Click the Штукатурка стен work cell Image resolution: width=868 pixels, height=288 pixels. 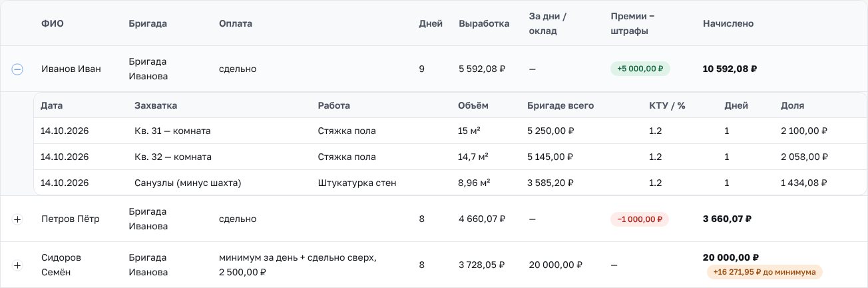pyautogui.click(x=357, y=183)
